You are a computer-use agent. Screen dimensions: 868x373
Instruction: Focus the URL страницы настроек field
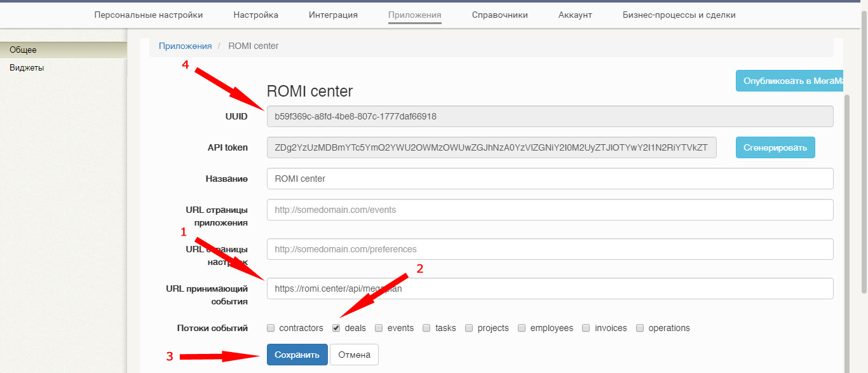click(550, 249)
